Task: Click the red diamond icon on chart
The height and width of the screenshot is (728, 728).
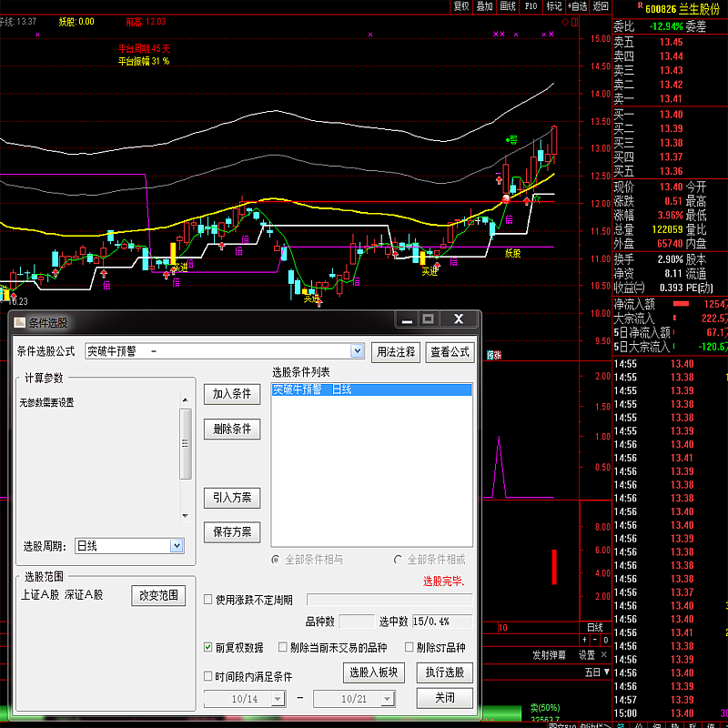Action: pos(565,22)
